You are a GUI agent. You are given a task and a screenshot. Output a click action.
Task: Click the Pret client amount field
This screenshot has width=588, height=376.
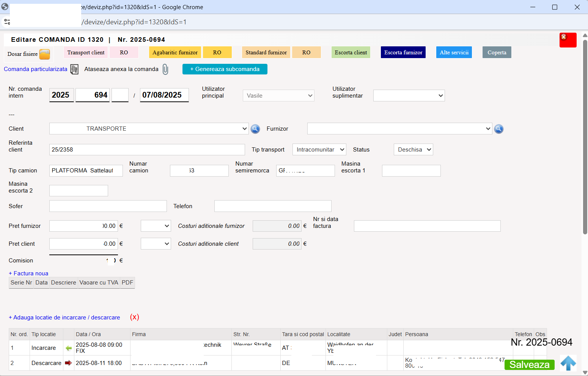pos(83,244)
